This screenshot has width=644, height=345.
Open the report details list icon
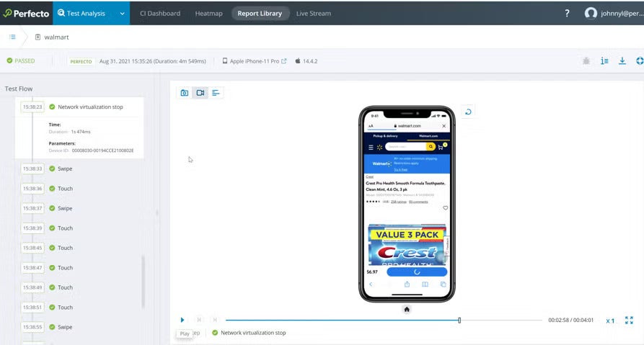pyautogui.click(x=604, y=61)
